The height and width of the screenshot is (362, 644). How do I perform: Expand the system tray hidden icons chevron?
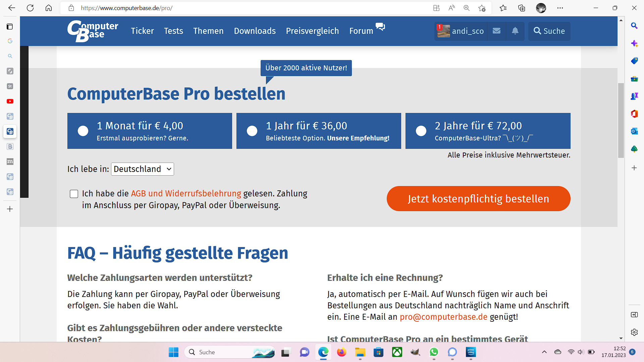tap(544, 352)
